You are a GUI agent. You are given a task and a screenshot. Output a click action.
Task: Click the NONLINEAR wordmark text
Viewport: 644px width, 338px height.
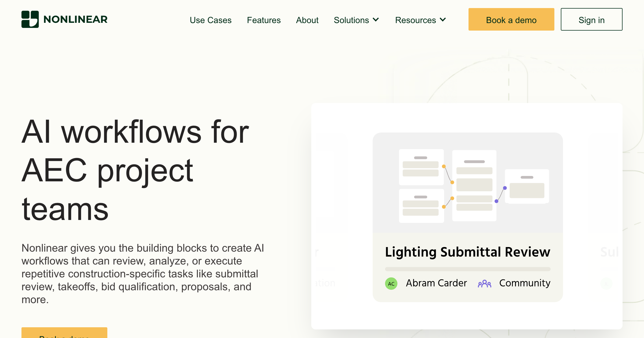tap(75, 19)
